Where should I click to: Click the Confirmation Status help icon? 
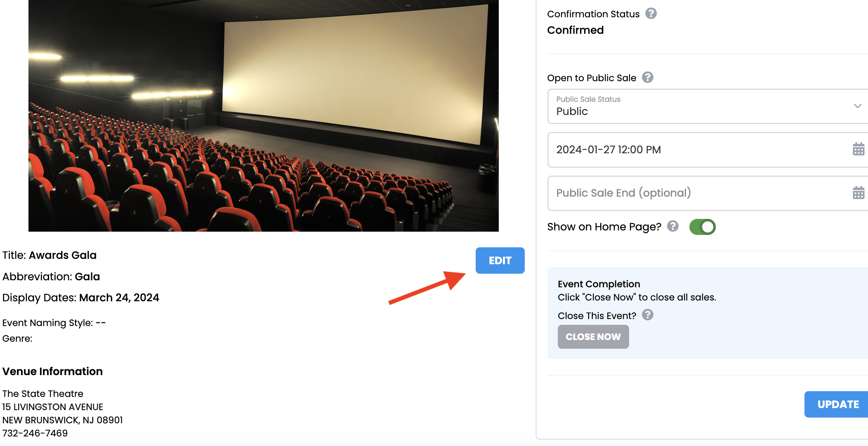(x=651, y=14)
